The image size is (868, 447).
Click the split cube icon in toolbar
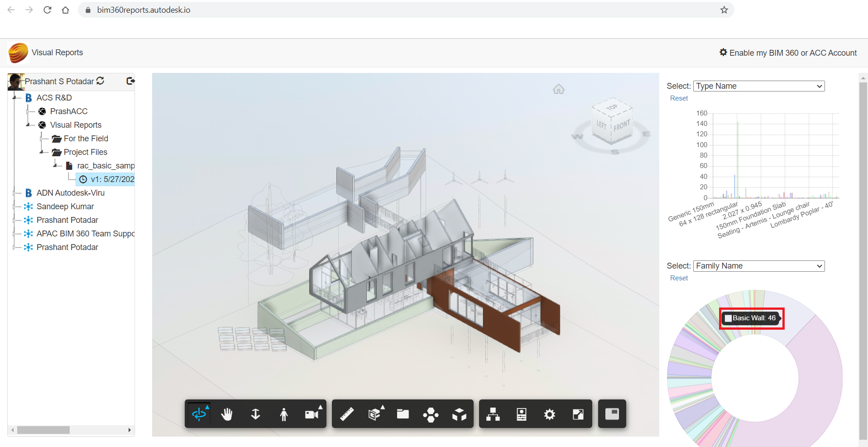tap(459, 414)
